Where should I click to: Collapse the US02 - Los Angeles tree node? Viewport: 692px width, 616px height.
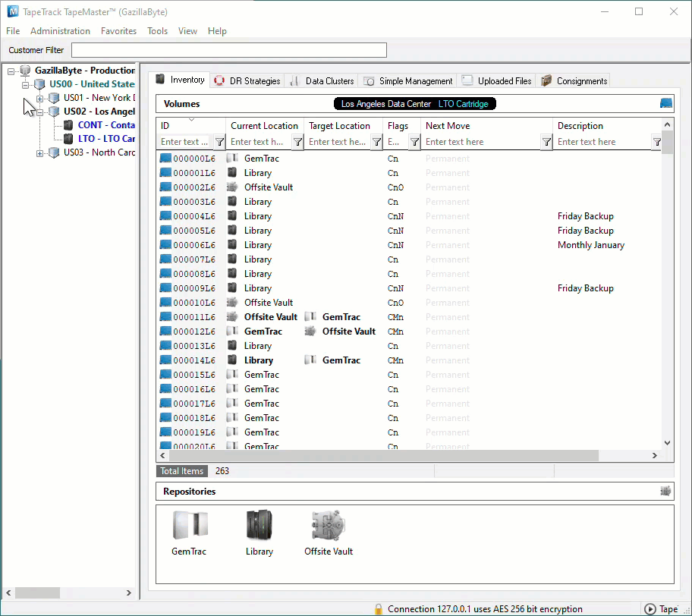pyautogui.click(x=39, y=112)
